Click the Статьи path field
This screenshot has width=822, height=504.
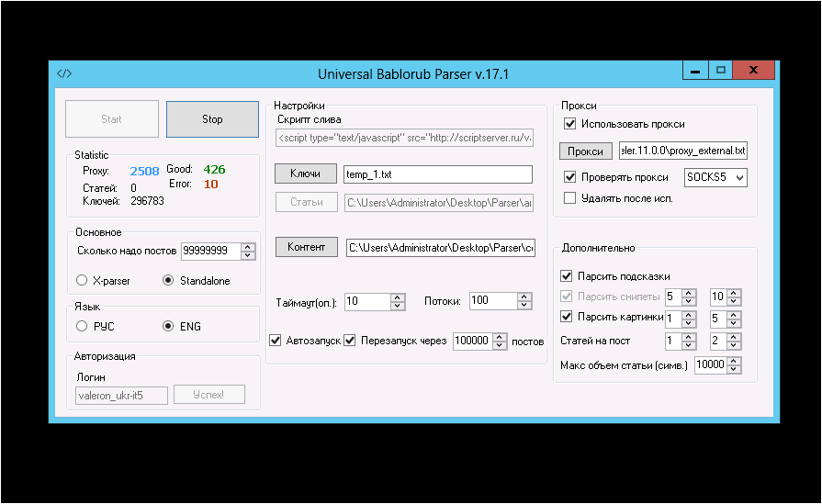(x=439, y=203)
